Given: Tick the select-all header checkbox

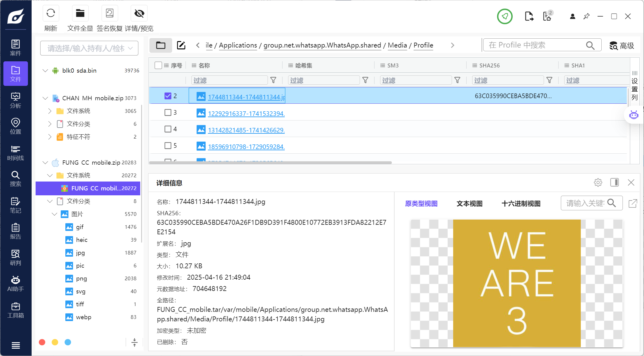Looking at the screenshot, I should pos(158,65).
